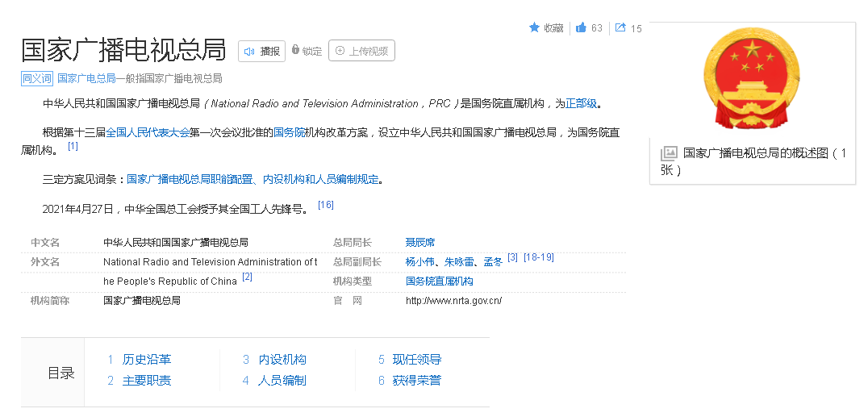The image size is (868, 417).
Task: Open deputy director 杨小伟 link
Action: 420,262
